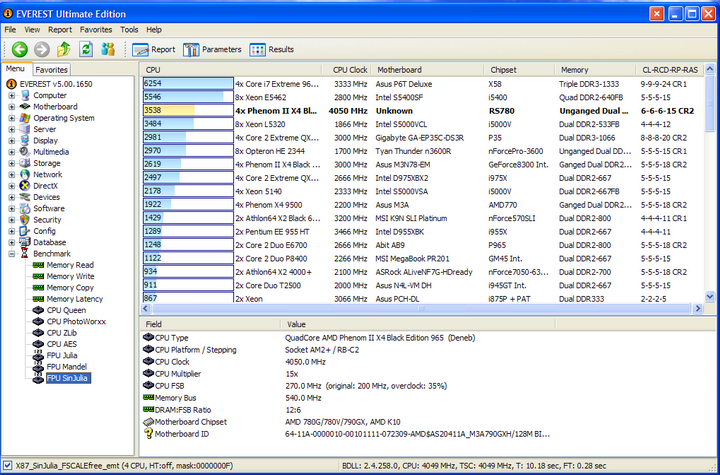This screenshot has width=720, height=475.
Task: Open the Results toolbar button
Action: coord(271,50)
